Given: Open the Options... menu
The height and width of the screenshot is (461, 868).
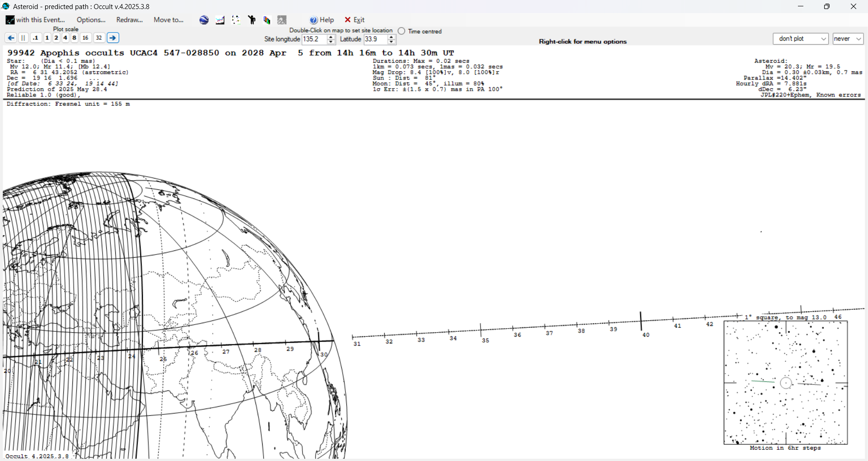Looking at the screenshot, I should coord(91,20).
